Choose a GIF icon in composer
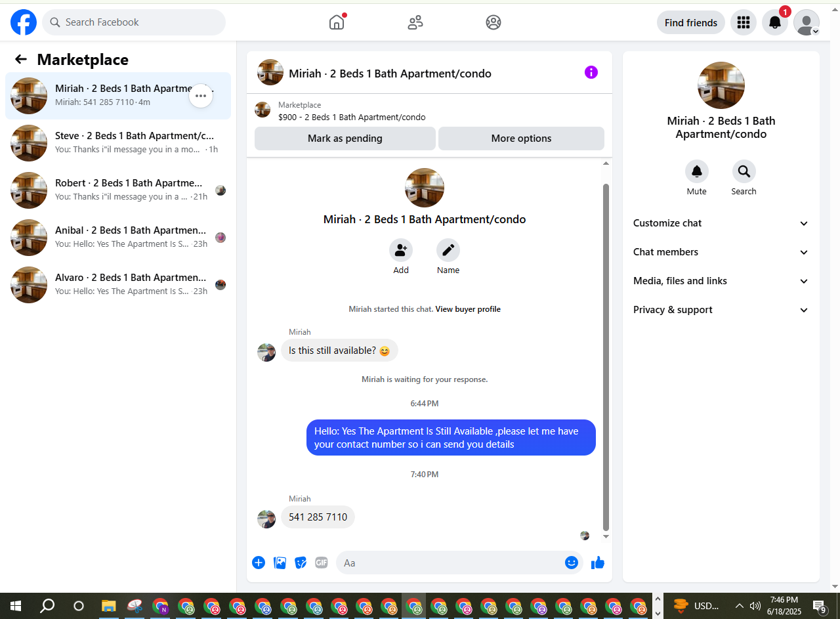Viewport: 840px width, 619px height. coord(322,563)
